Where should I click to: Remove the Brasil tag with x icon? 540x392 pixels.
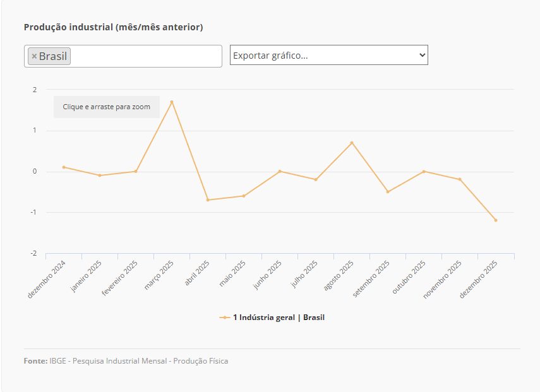34,56
